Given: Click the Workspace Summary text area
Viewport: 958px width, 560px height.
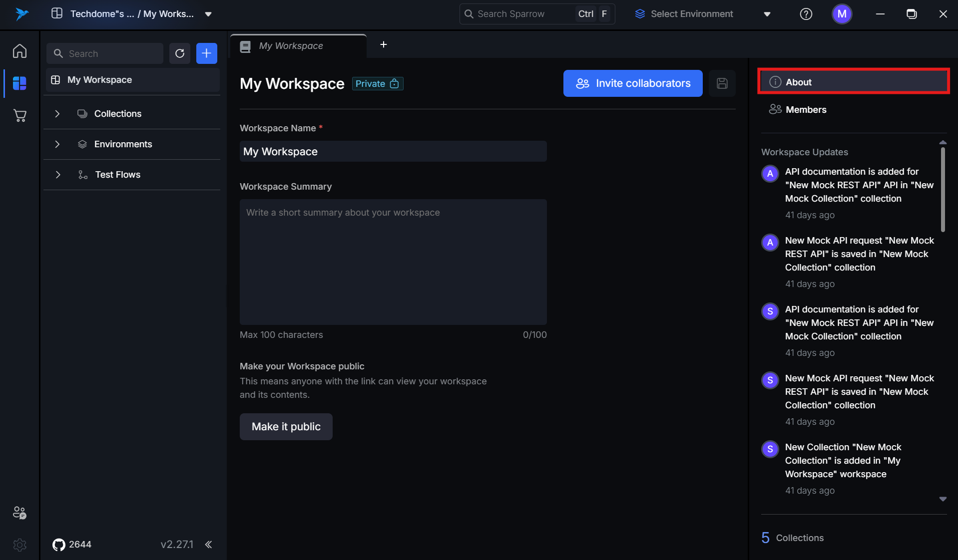Looking at the screenshot, I should tap(393, 262).
